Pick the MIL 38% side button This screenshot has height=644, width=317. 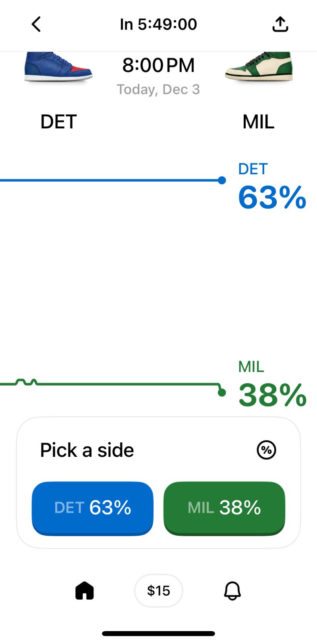pyautogui.click(x=224, y=508)
